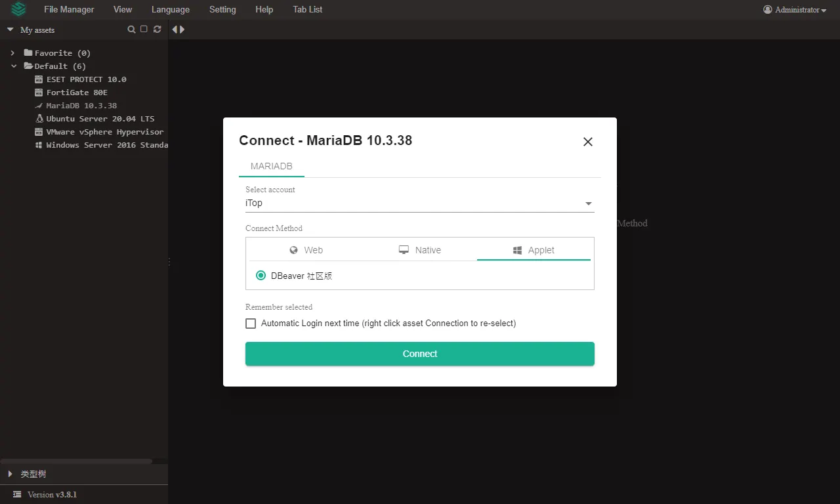The image size is (840, 504).
Task: Click the Favorite folder icon
Action: point(28,52)
